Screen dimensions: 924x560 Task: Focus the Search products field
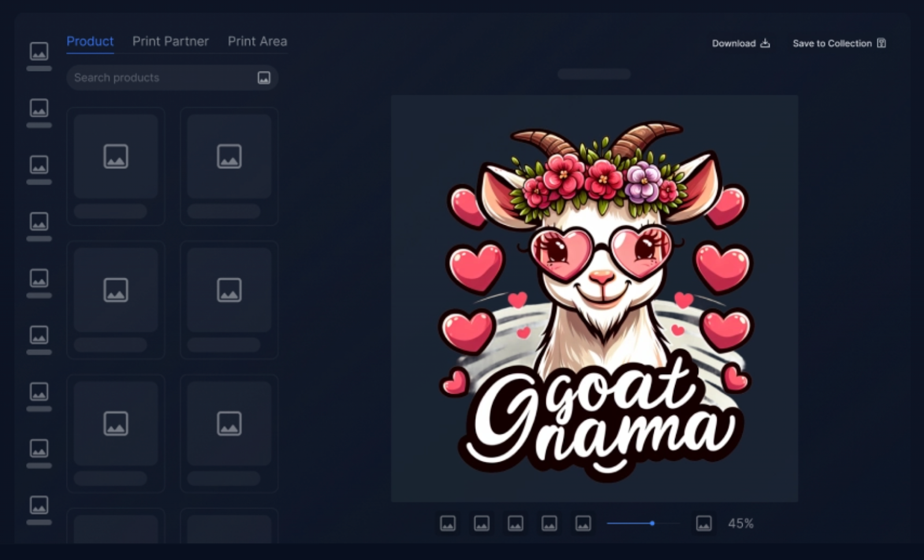(x=162, y=78)
